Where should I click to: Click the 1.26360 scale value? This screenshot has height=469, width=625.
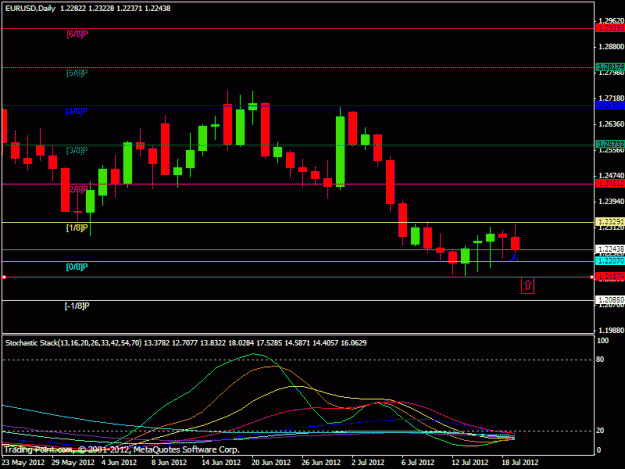[611, 124]
